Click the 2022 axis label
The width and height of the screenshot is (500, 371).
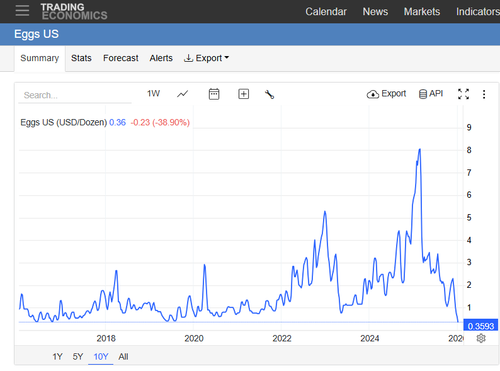tap(282, 339)
